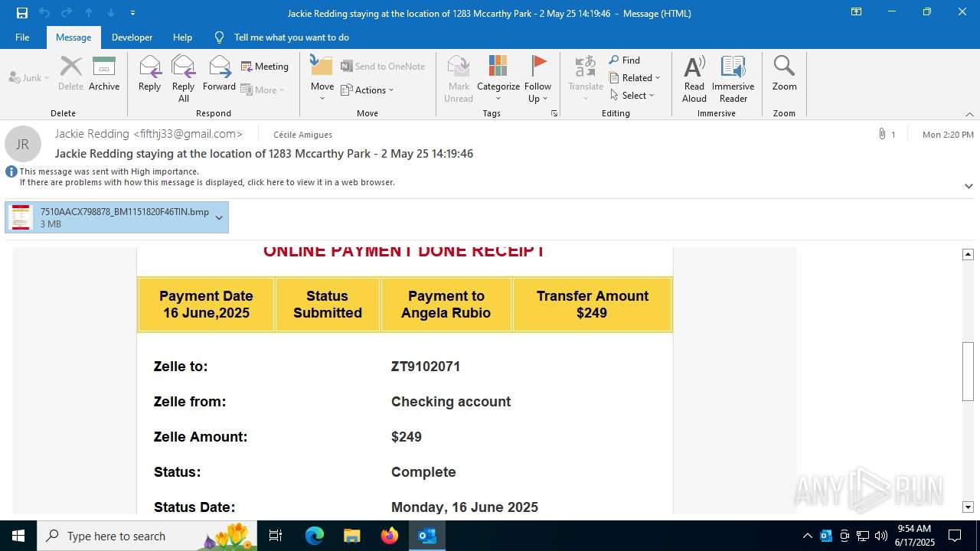The width and height of the screenshot is (980, 551).
Task: Open Tags group dialog launcher
Action: tap(554, 113)
